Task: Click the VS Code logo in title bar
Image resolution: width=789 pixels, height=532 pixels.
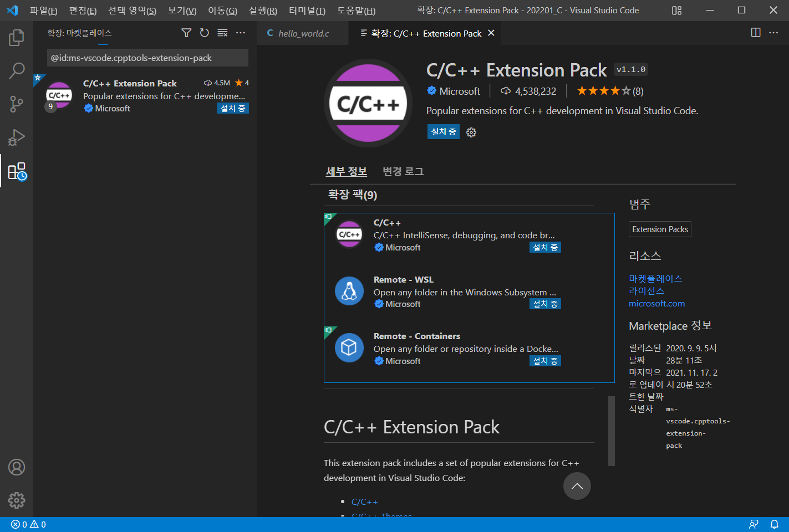Action: pos(12,11)
